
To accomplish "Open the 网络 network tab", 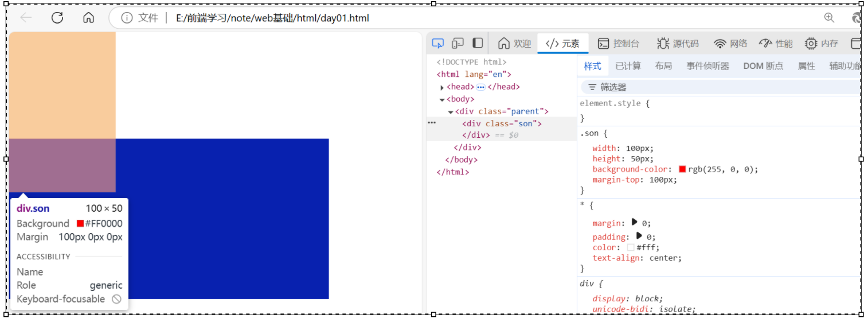I will point(731,44).
